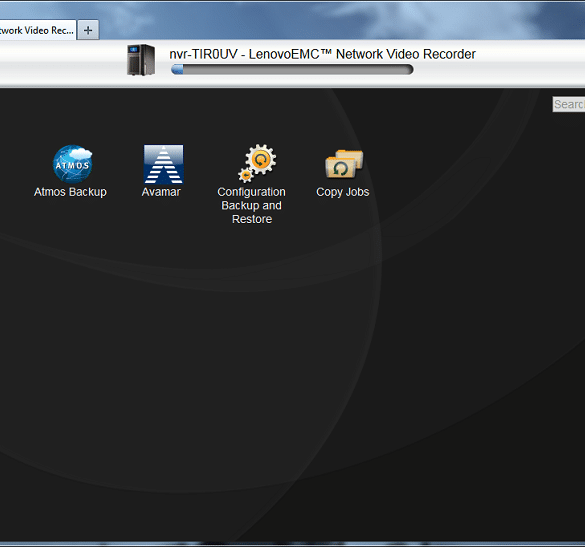Click the Copy Jobs label text
This screenshot has height=547, width=585.
(x=342, y=192)
